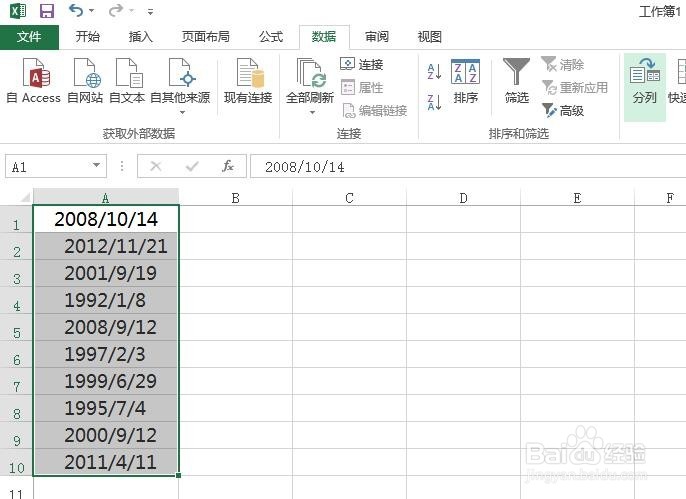686x499 pixels.
Task: Switch to the 页面布局 tab
Action: point(206,37)
